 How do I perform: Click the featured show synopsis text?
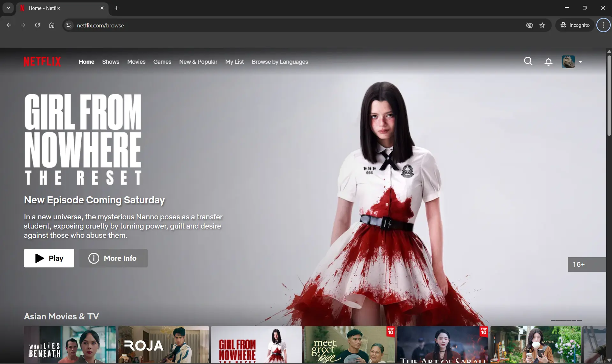[x=123, y=226]
